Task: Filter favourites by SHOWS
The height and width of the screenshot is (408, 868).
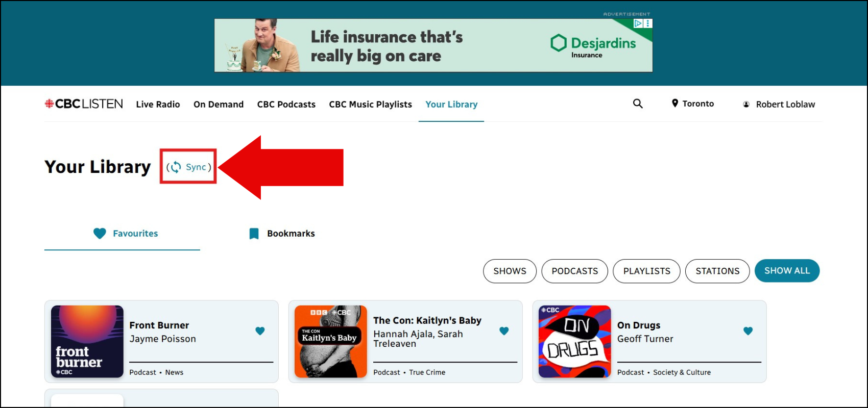Action: click(510, 271)
